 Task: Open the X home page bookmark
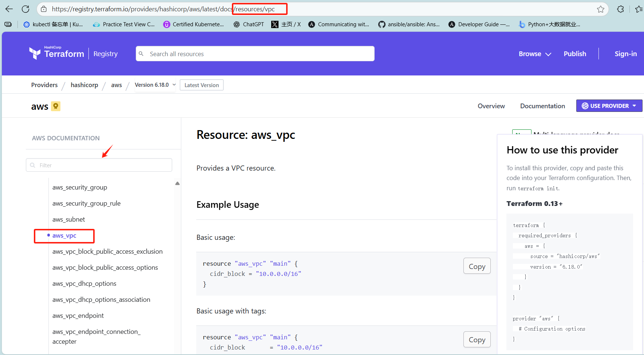point(286,24)
